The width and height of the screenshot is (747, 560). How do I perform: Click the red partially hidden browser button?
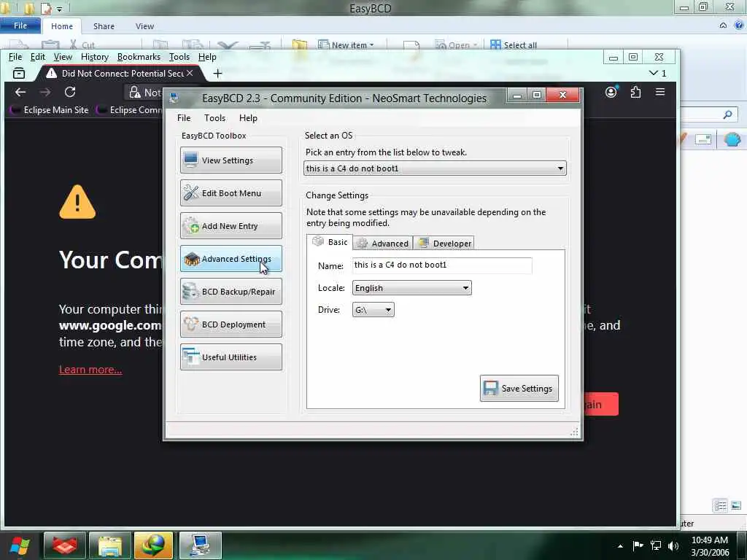(601, 404)
